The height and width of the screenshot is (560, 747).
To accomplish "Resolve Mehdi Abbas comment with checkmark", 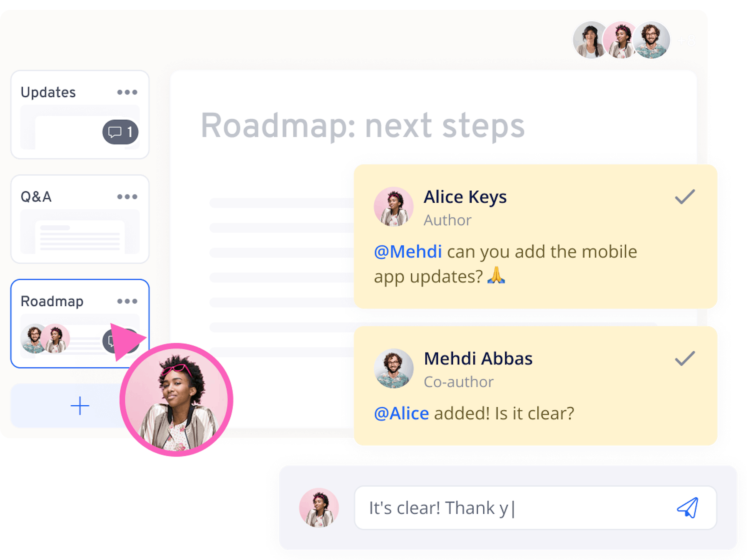I will tap(685, 359).
